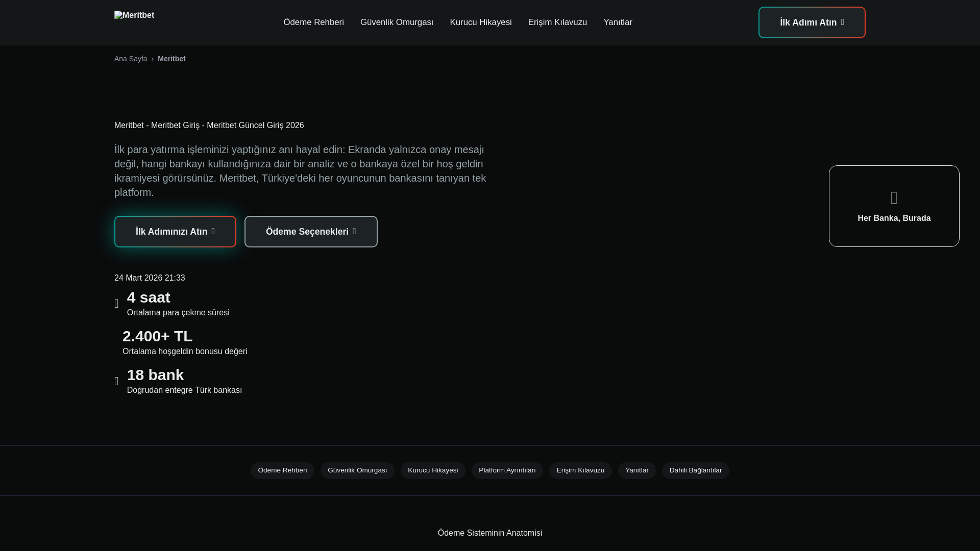Click the 2.400+ TL statistic value
The height and width of the screenshot is (551, 980).
(157, 336)
